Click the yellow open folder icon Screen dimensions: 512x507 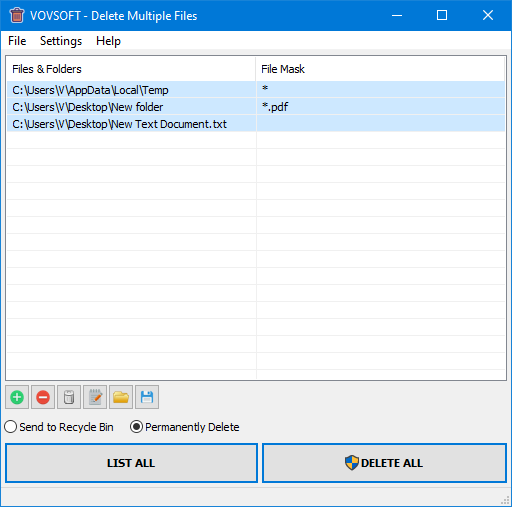point(121,397)
